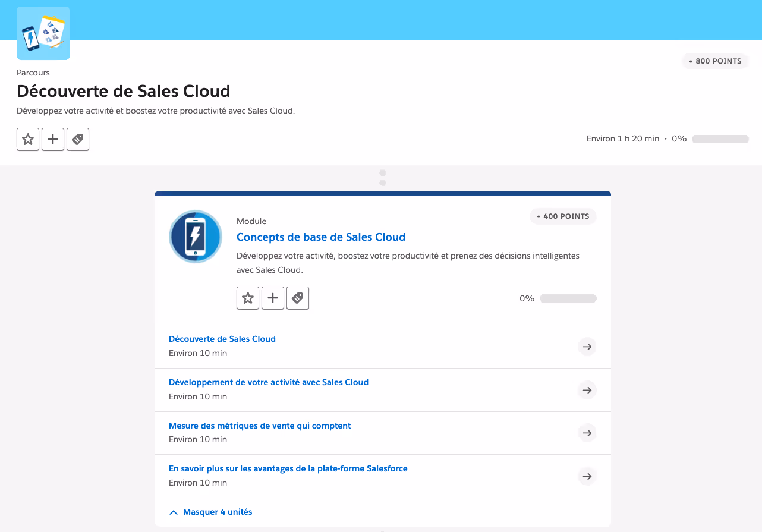This screenshot has height=532, width=762.
Task: Click the + 800 POINTS badge
Action: pos(715,61)
